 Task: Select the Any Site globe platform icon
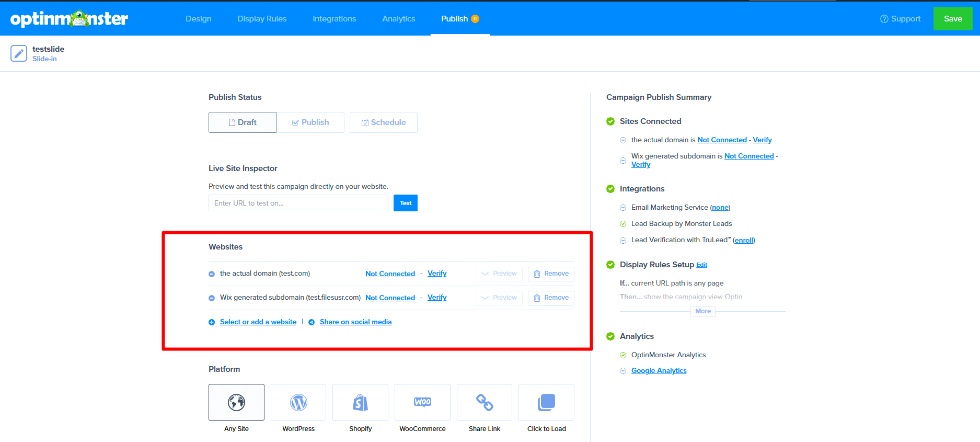[236, 402]
